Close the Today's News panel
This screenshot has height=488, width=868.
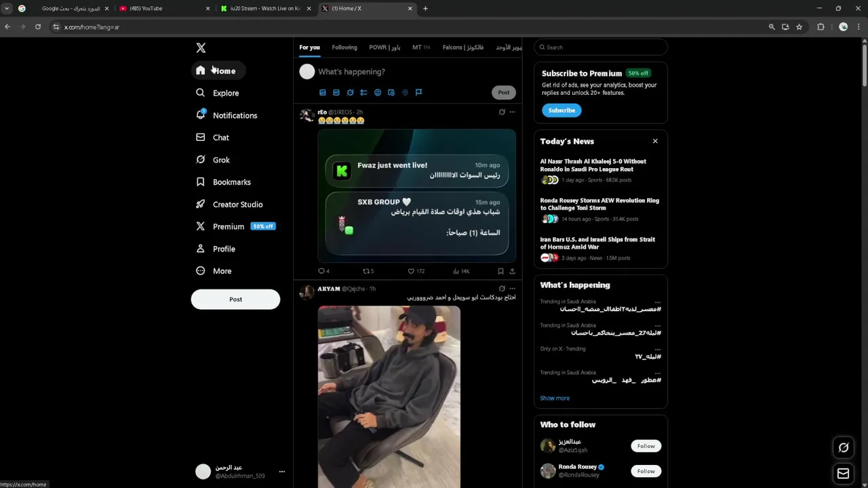655,141
